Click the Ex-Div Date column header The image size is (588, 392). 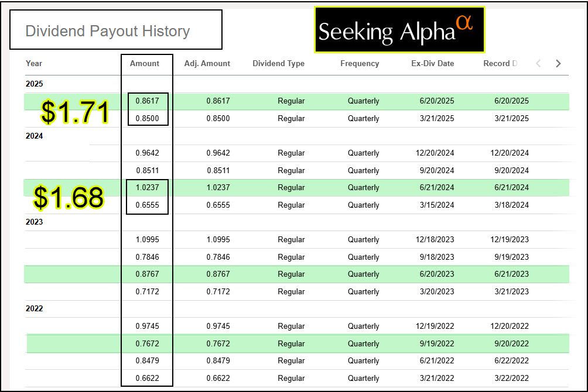[x=432, y=64]
